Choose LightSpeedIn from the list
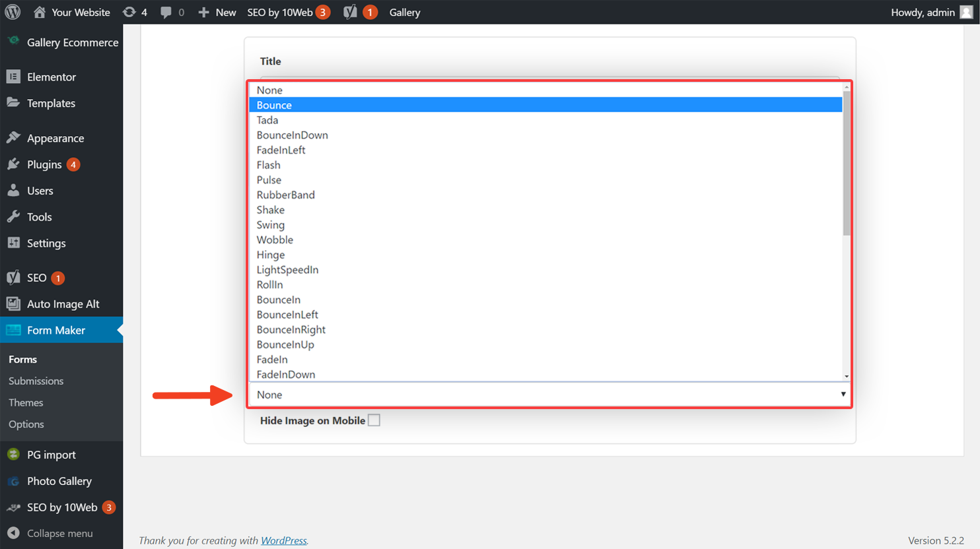980x549 pixels. tap(545, 270)
